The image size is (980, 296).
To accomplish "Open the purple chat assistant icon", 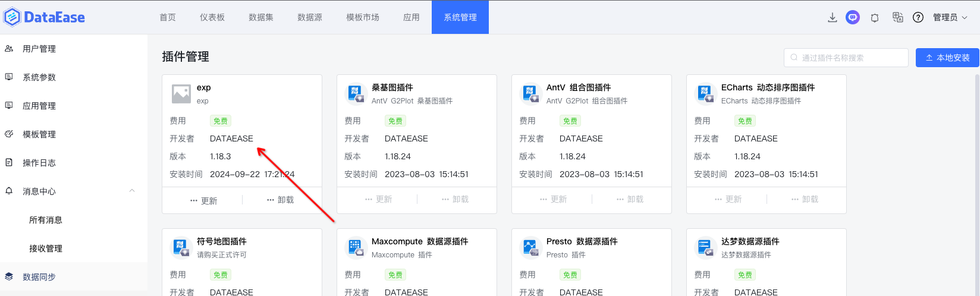I will click(x=853, y=17).
